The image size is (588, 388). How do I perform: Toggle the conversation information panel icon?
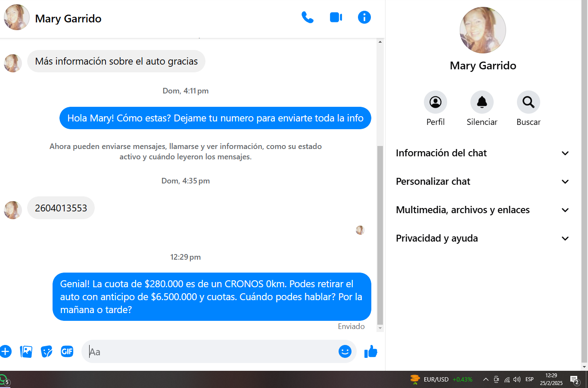point(364,17)
